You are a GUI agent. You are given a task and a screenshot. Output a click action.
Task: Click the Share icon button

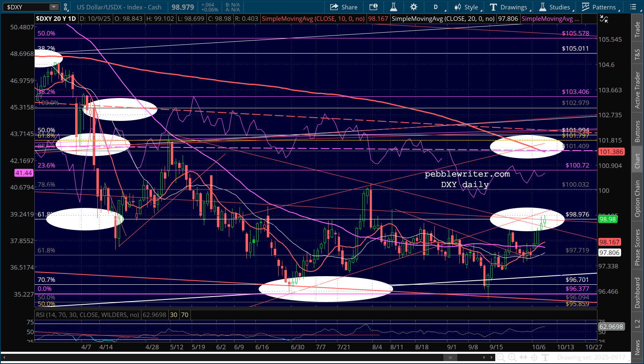[x=344, y=7]
